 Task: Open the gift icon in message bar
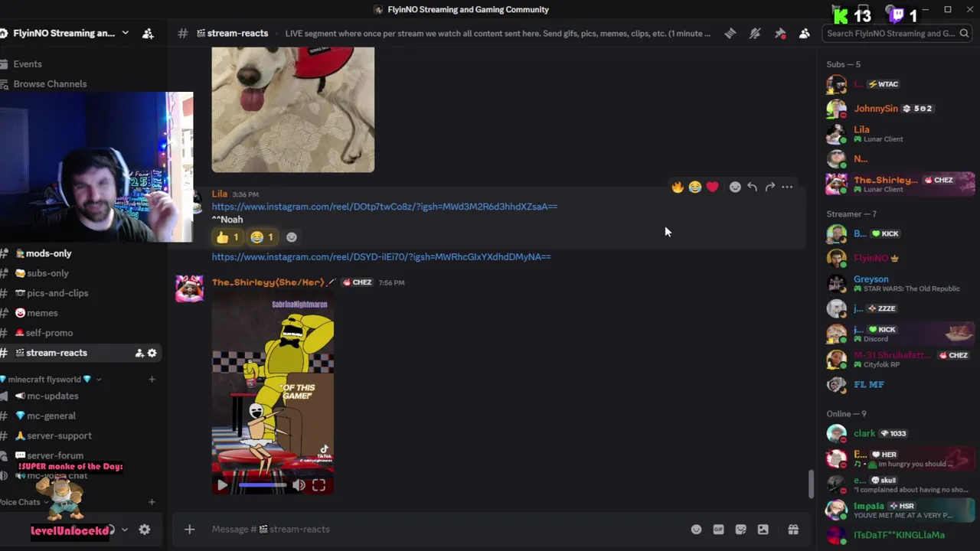(793, 530)
